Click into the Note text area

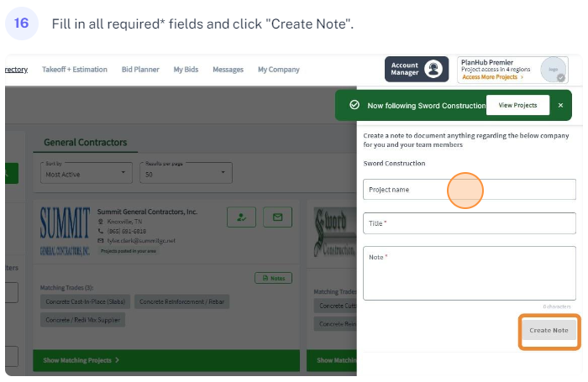tap(469, 274)
